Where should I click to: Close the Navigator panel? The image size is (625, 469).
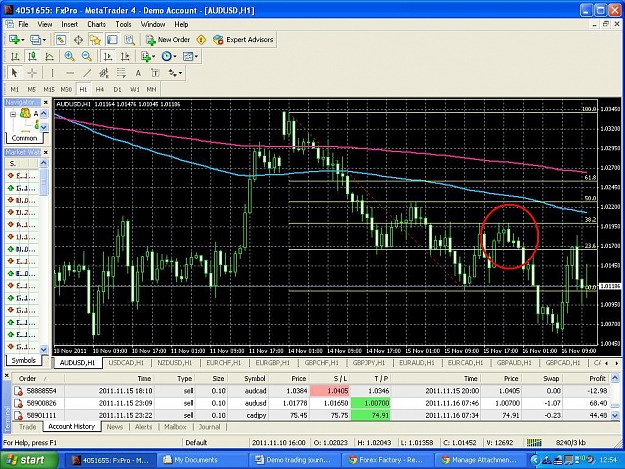tap(45, 102)
